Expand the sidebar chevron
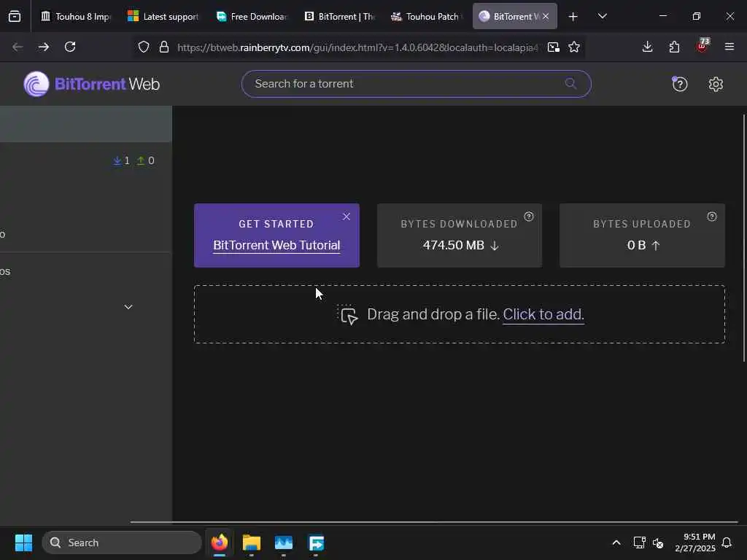This screenshot has width=747, height=560. 128,307
